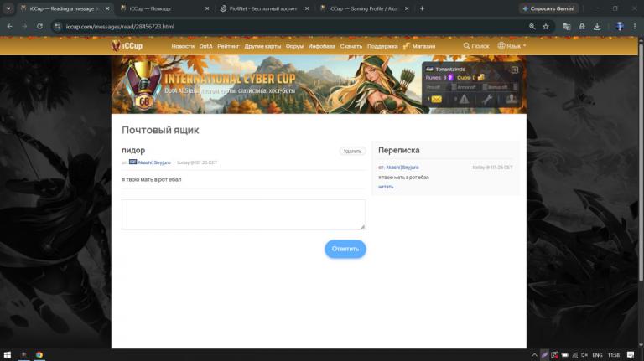Go forward in browser history
Screen dimensions: 644x361
tap(24, 26)
